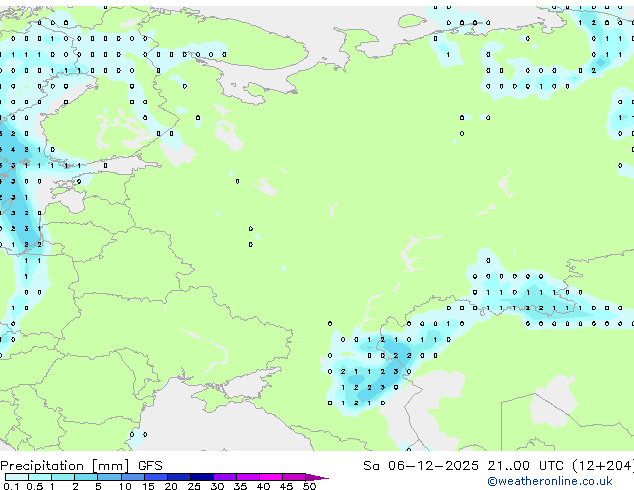Viewport: 634px width, 490px height.
Task: Select the 40 to 45 mm magenta swatch
Action: (x=271, y=477)
